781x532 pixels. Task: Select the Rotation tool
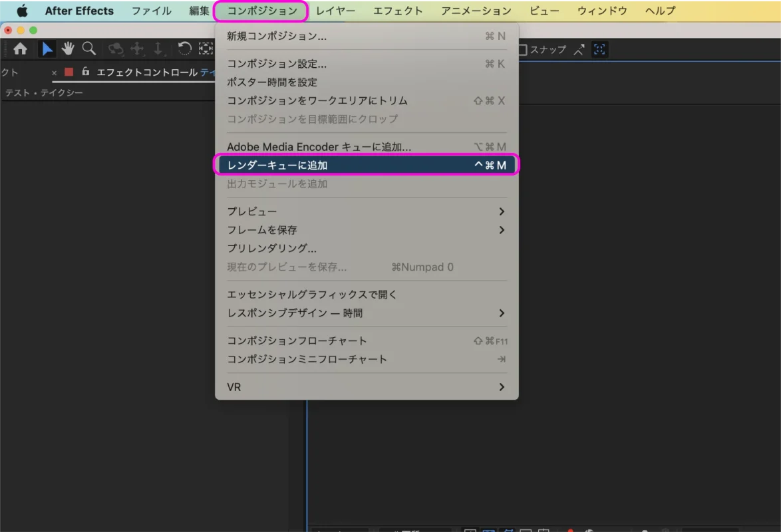point(184,49)
